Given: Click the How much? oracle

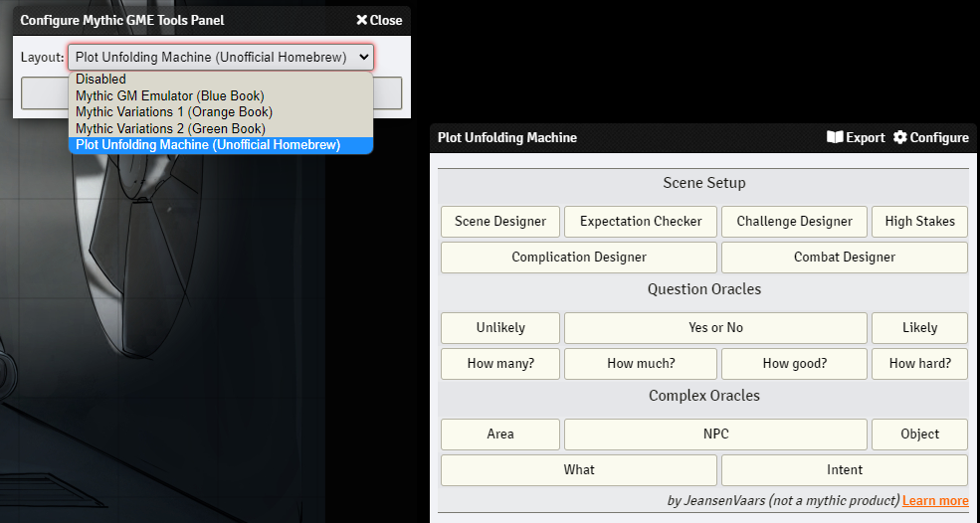Looking at the screenshot, I should (x=641, y=364).
